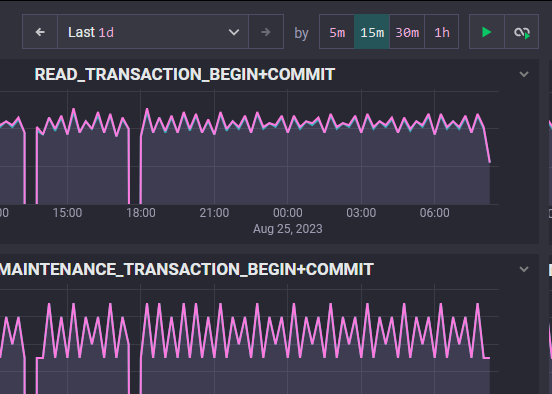
Task: Click the Aug 25, 2023 date label
Action: coord(288,229)
